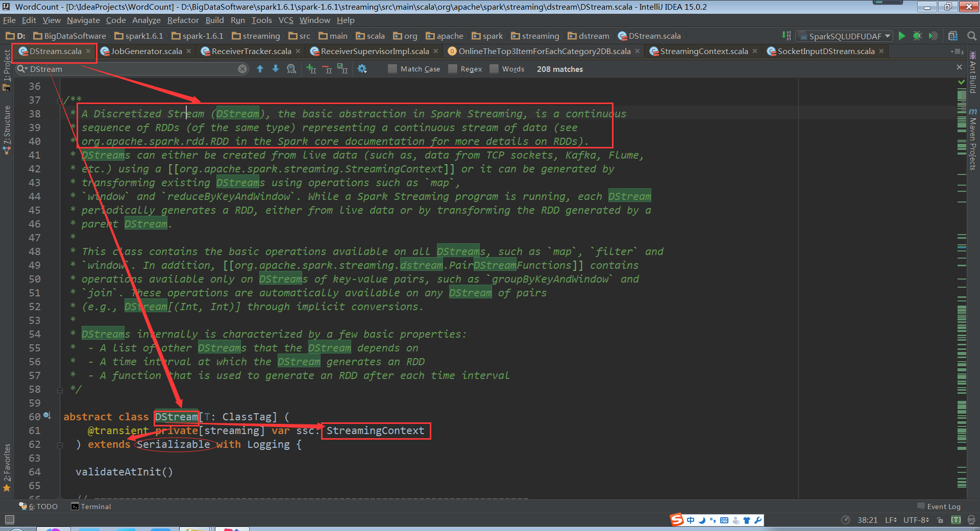Click the dstream breadcrumb folder
980x531 pixels.
589,36
